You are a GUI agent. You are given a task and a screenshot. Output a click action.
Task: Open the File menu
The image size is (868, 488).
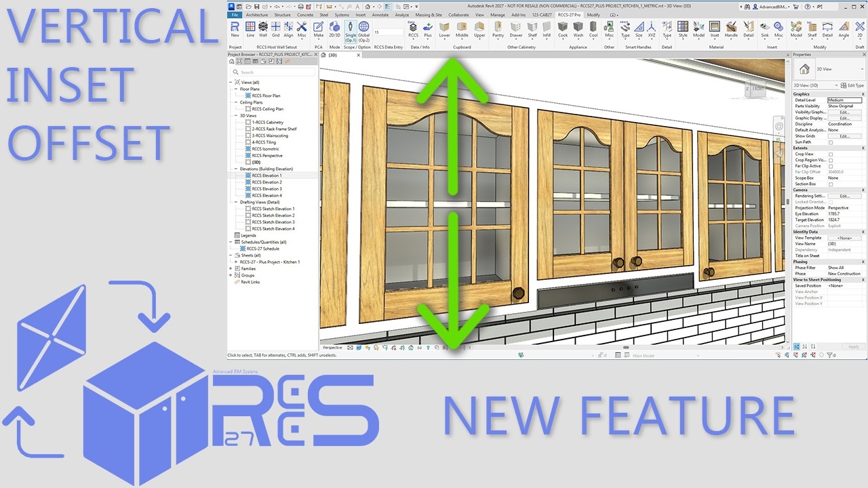point(235,14)
